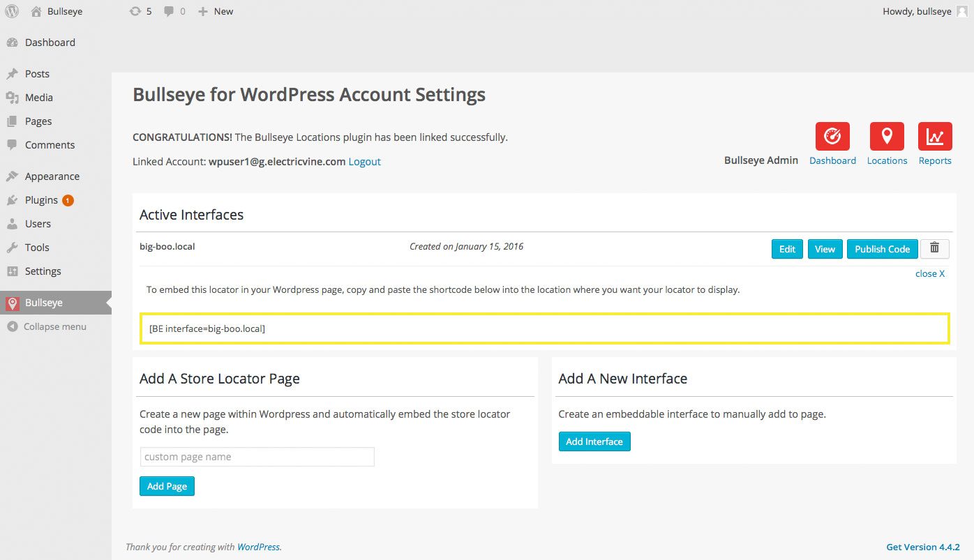Screen dimensions: 974x560
Task: Click the Tools wrench icon
Action: click(12, 248)
